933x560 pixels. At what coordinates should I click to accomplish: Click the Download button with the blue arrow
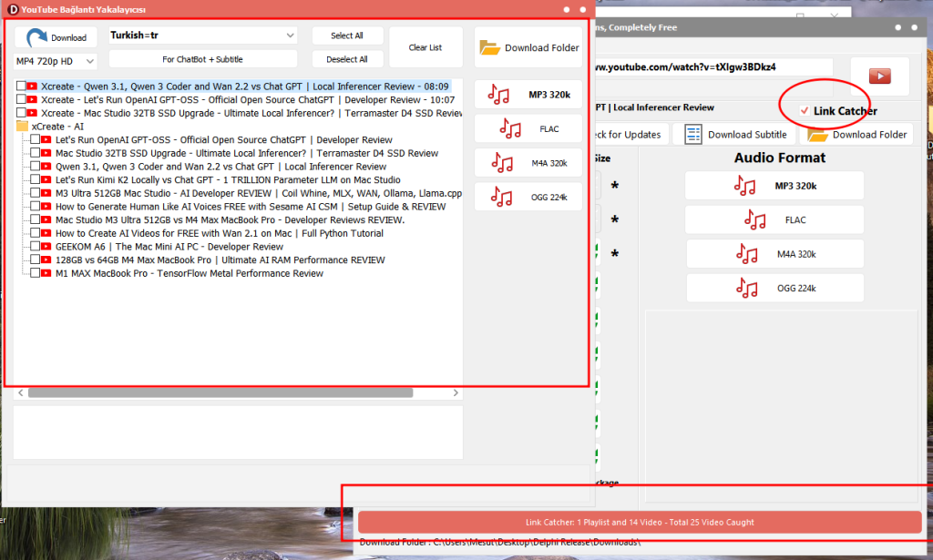[56, 37]
